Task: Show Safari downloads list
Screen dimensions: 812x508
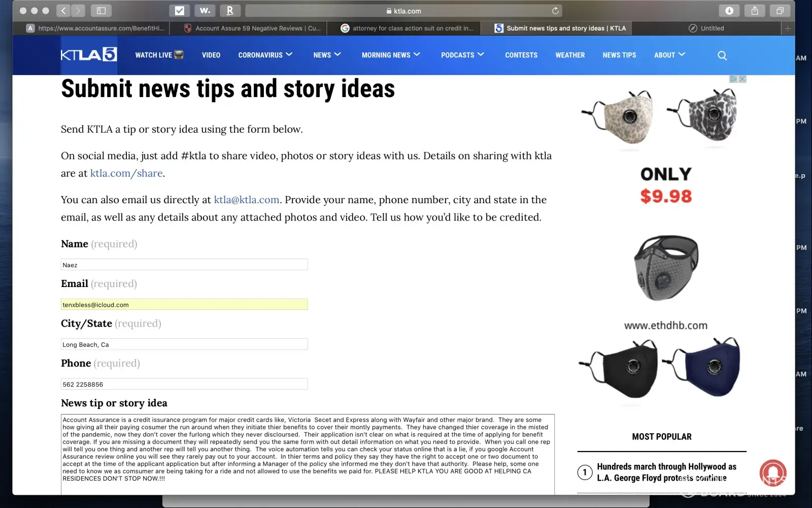Action: click(729, 11)
